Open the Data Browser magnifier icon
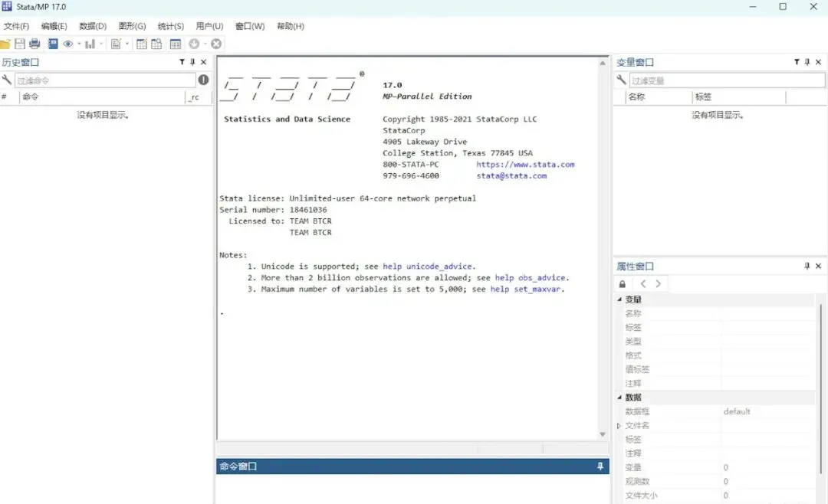The height and width of the screenshot is (504, 828). (x=156, y=44)
